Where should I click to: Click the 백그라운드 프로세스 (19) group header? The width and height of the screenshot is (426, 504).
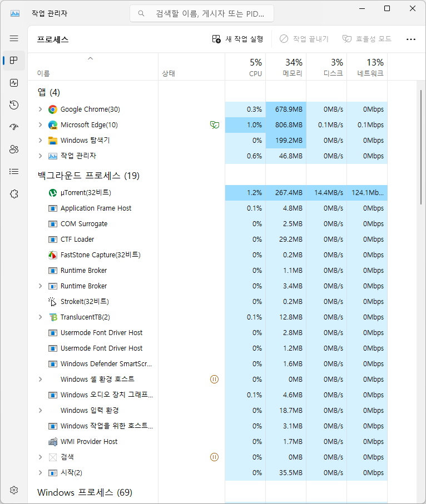(x=88, y=176)
